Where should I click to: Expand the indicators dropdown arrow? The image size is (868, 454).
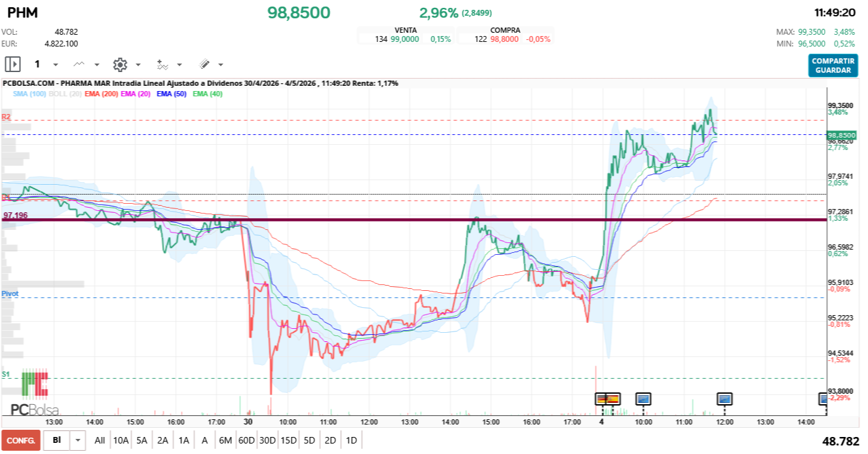pos(179,65)
